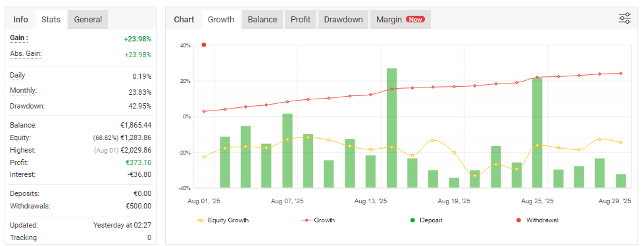Click the red withdrawal marker dot on the chart

pyautogui.click(x=204, y=45)
